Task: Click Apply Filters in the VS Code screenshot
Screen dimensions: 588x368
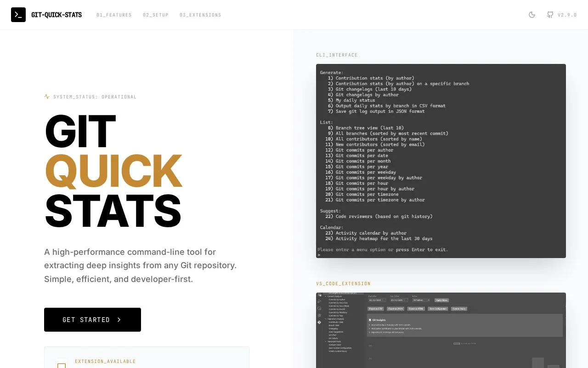Action: coord(441,300)
